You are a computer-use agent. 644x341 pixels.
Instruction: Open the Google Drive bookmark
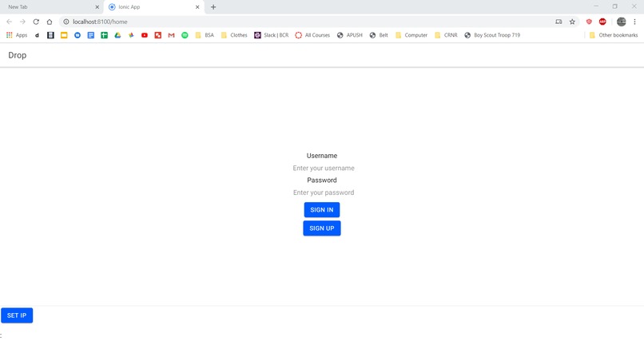point(117,35)
